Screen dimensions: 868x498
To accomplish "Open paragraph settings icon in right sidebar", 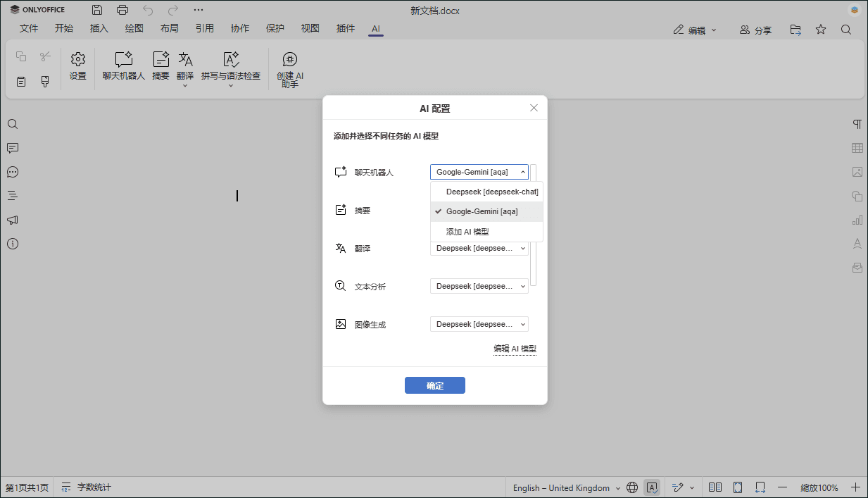I will pyautogui.click(x=857, y=124).
